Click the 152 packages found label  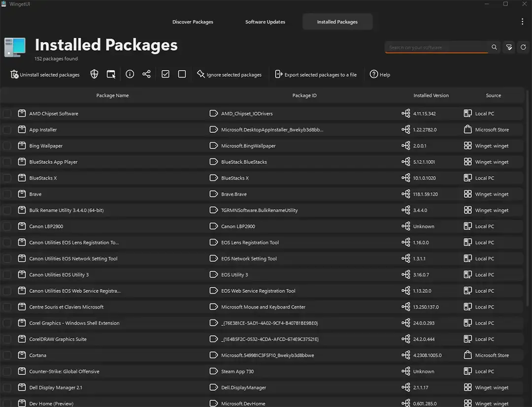click(56, 59)
